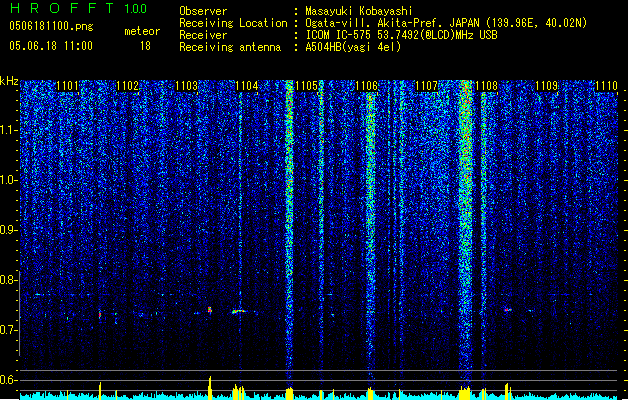Click the 1108 time marker
The image size is (629, 400).
point(487,86)
